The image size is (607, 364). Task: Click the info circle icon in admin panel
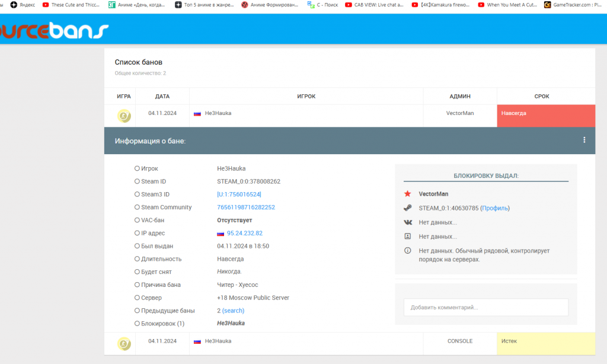[x=407, y=251]
